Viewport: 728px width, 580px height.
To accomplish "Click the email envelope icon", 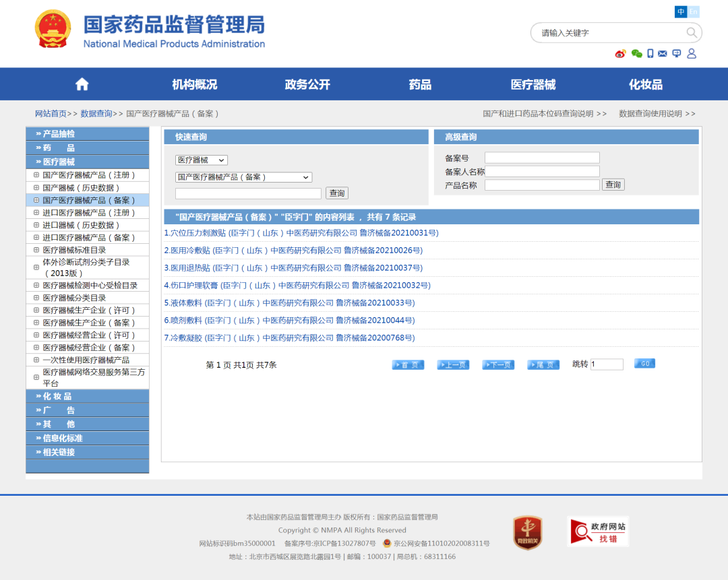I will [x=663, y=54].
